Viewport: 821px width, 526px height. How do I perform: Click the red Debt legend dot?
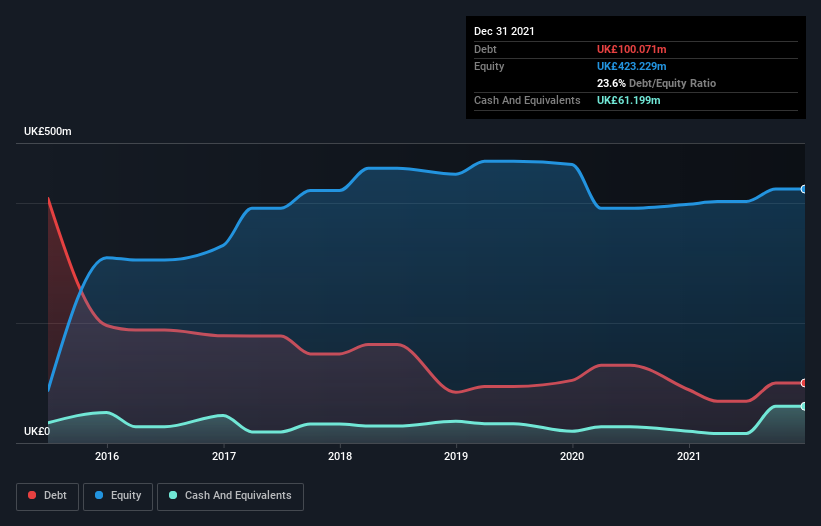click(x=32, y=495)
